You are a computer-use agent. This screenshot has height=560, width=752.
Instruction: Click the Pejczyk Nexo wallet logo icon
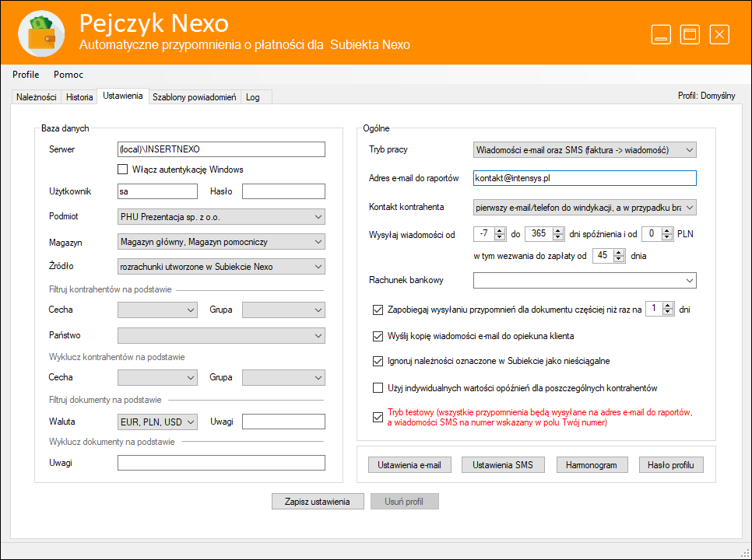click(41, 33)
